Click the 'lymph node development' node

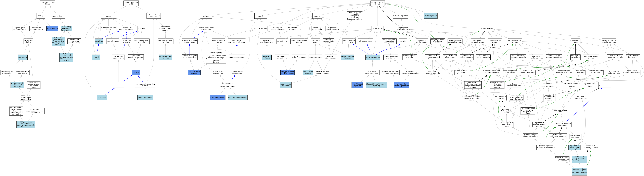(x=237, y=97)
